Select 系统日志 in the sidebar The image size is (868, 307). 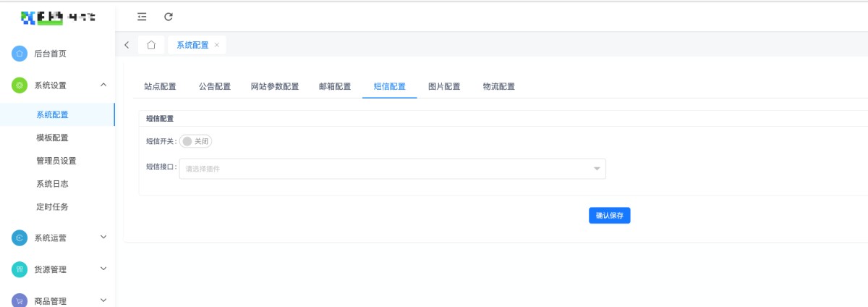click(52, 184)
